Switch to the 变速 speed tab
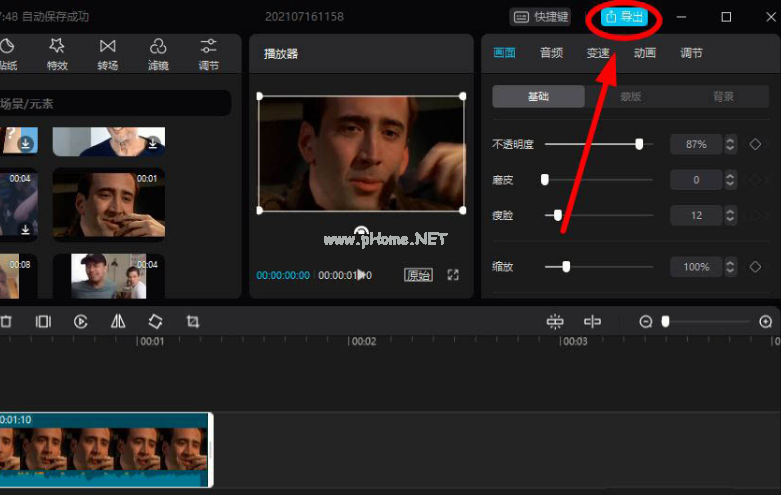The image size is (781, 495). pyautogui.click(x=598, y=53)
